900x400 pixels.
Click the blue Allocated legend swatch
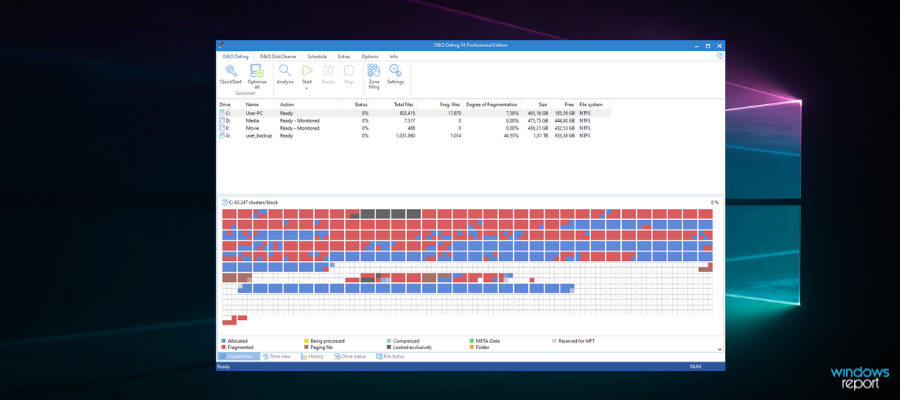coord(224,341)
